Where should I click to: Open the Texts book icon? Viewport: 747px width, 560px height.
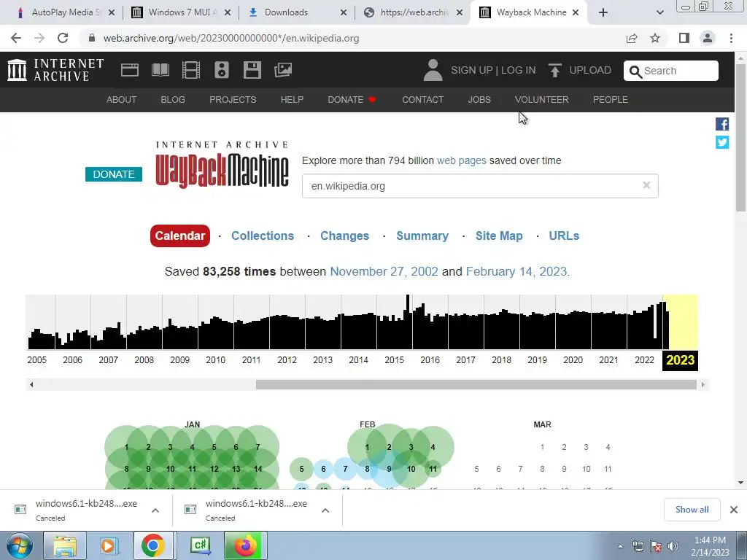tap(160, 70)
